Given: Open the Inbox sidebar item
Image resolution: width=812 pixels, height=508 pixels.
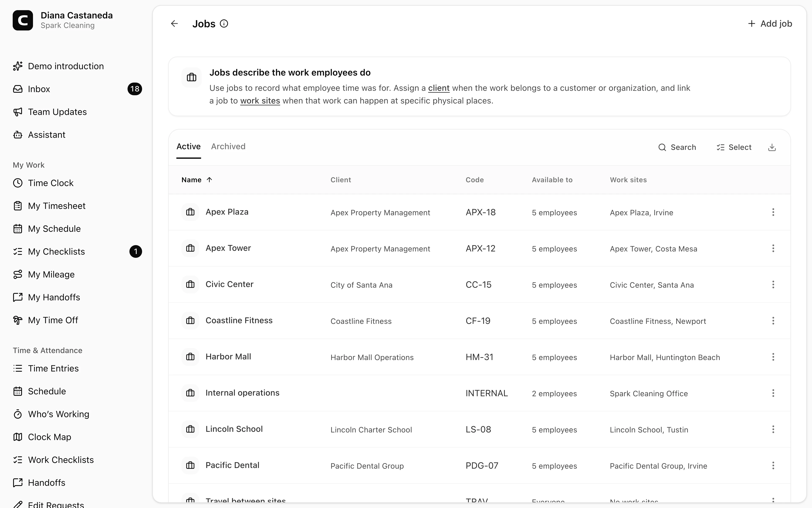Looking at the screenshot, I should pyautogui.click(x=77, y=89).
